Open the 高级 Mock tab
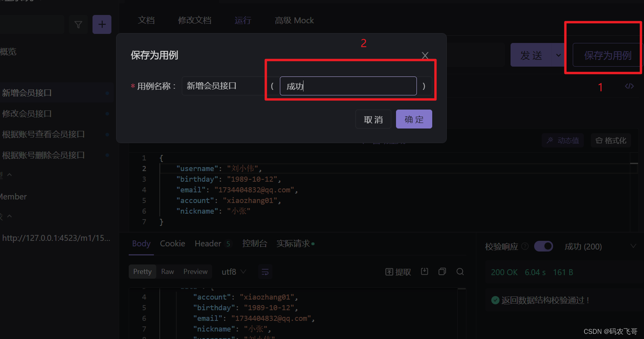This screenshot has width=644, height=339. pos(294,20)
